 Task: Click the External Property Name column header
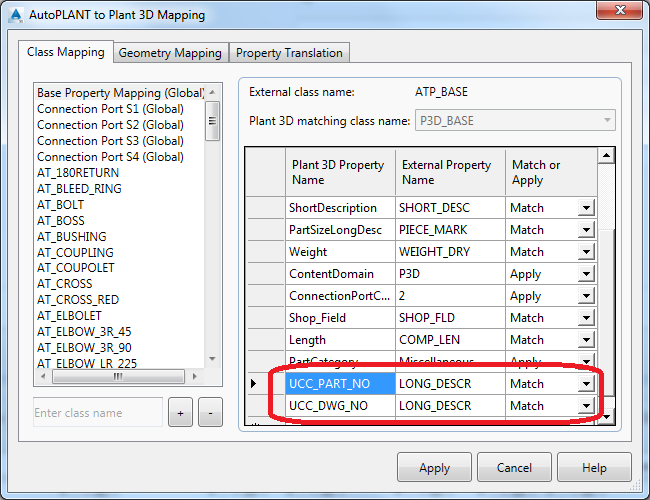(x=450, y=172)
